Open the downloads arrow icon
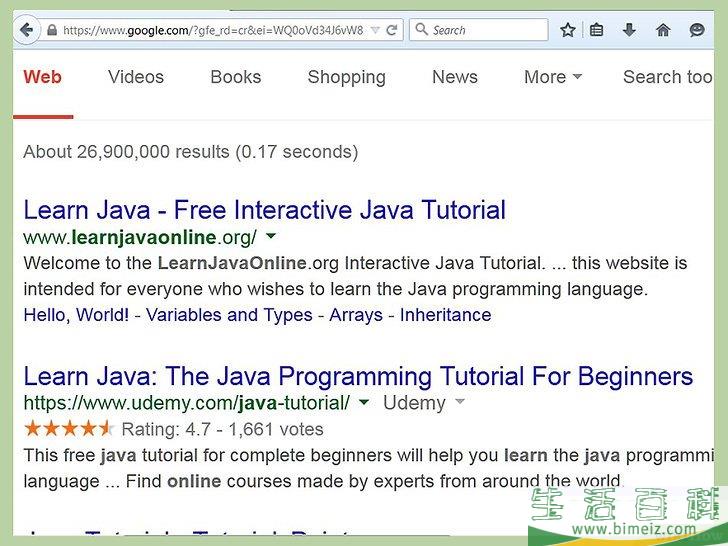Image resolution: width=728 pixels, height=546 pixels. (629, 30)
